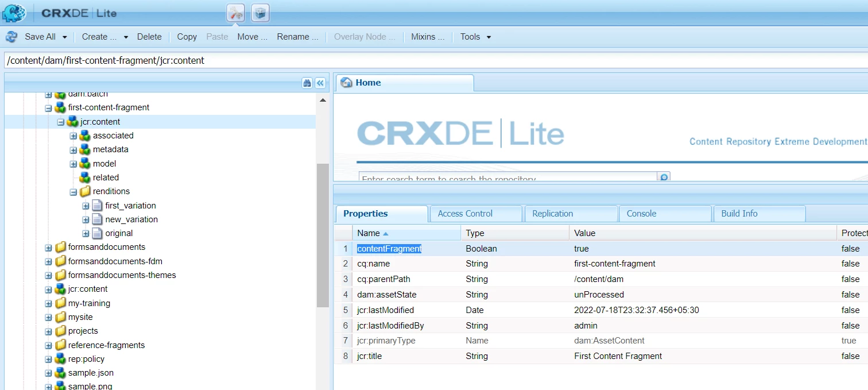Image resolution: width=868 pixels, height=390 pixels.
Task: Click the jcr:content node icon under first-content-fragment
Action: click(72, 122)
